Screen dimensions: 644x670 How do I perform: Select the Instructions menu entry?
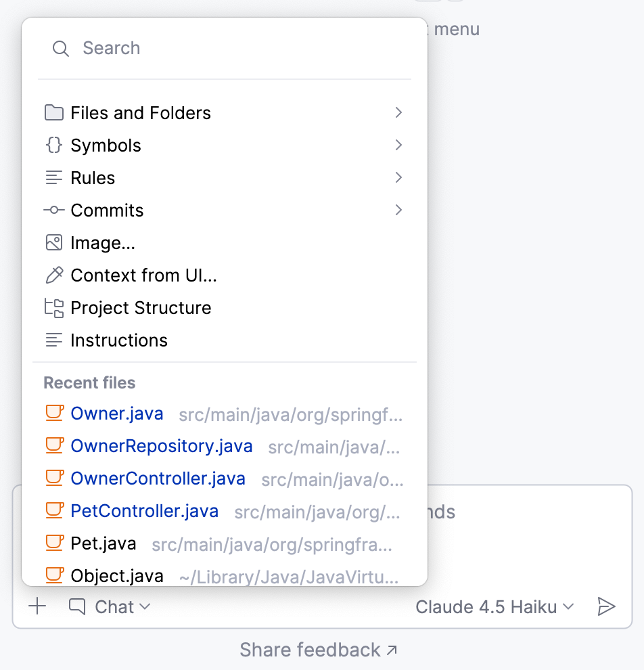click(x=119, y=340)
